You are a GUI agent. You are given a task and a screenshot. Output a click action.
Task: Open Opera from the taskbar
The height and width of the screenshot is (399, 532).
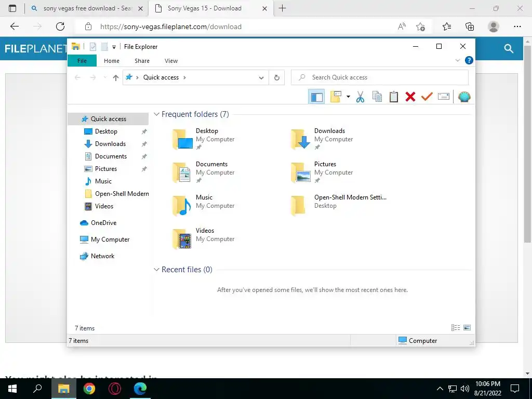[x=115, y=389]
